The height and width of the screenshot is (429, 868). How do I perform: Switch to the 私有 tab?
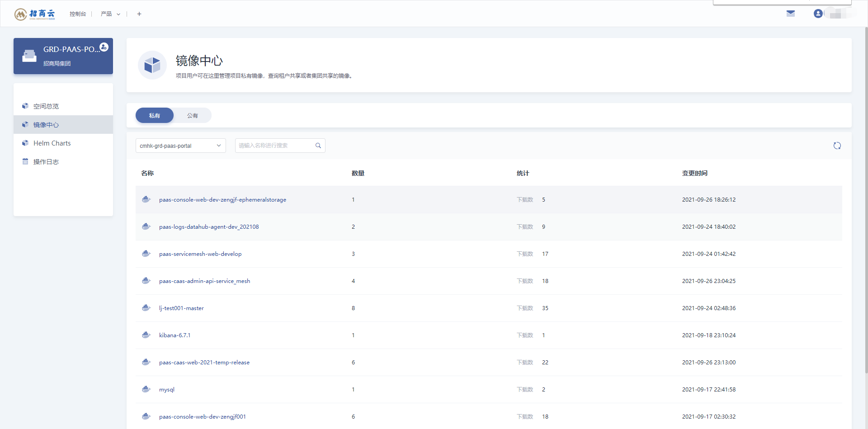click(x=155, y=115)
